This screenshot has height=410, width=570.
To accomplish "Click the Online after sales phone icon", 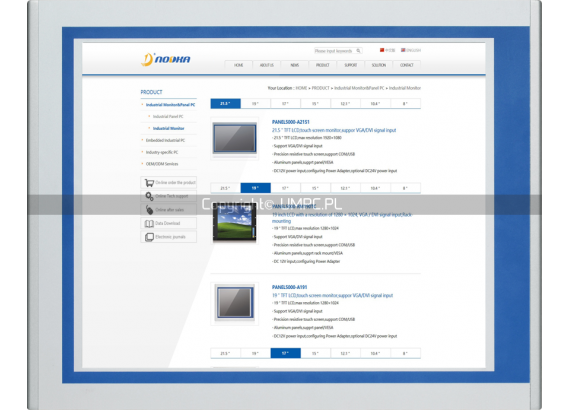I will pyautogui.click(x=149, y=210).
